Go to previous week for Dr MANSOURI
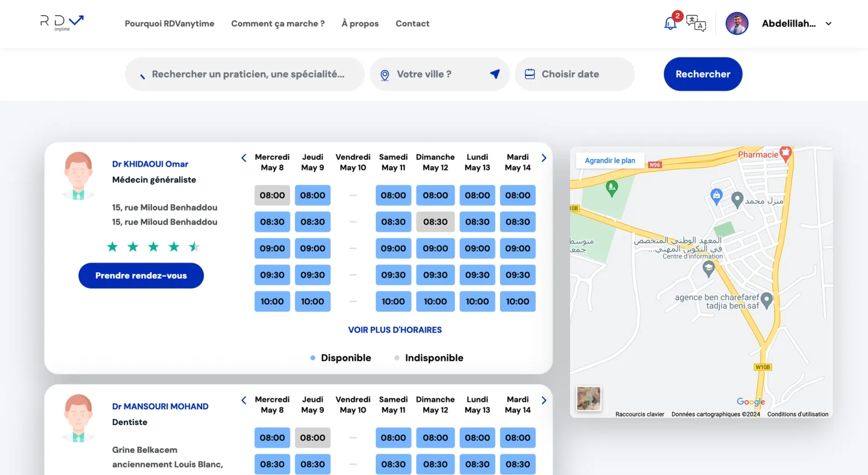Image resolution: width=868 pixels, height=475 pixels. pyautogui.click(x=244, y=400)
